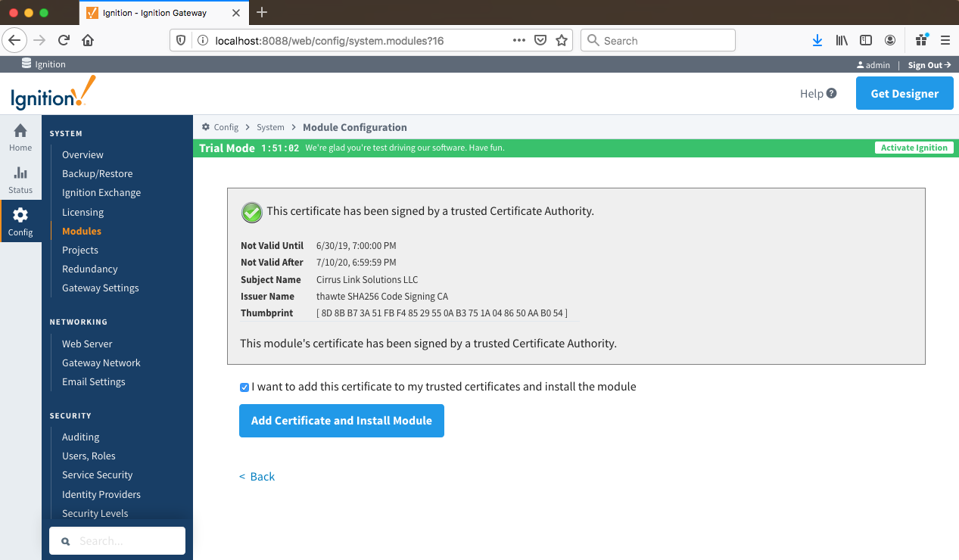Click Add Certificate and Install Module button

[341, 421]
